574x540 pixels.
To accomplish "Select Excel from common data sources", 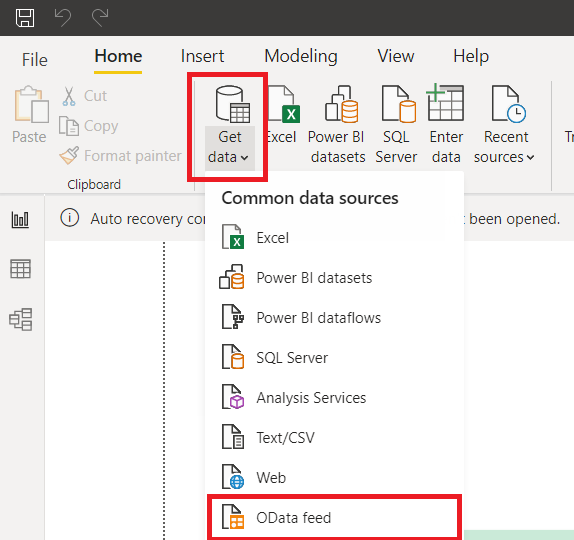I will (x=335, y=238).
